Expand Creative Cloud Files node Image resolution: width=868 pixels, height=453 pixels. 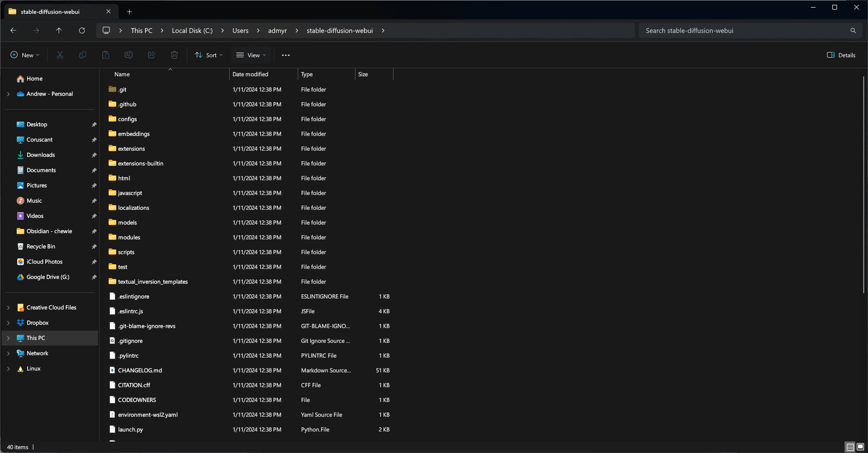click(9, 308)
